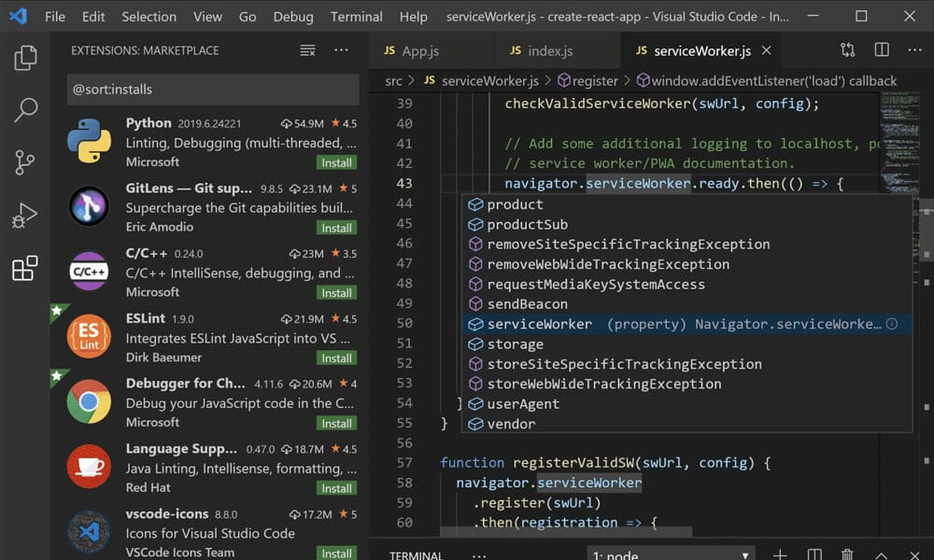The image size is (934, 560).
Task: Kill the active terminal with the trash icon
Action: (x=847, y=553)
